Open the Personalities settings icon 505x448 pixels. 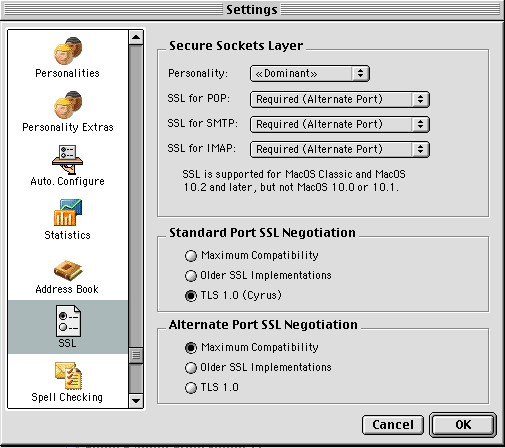click(x=68, y=57)
